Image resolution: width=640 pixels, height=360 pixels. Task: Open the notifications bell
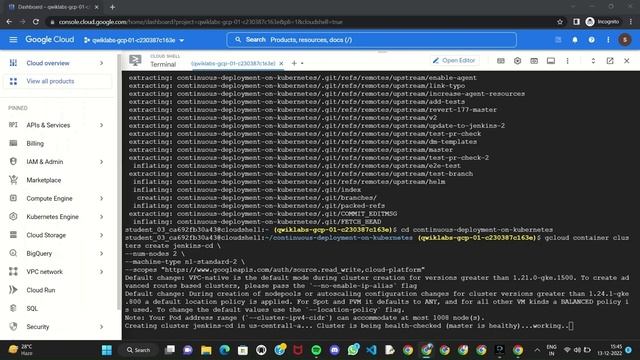[x=575, y=40]
